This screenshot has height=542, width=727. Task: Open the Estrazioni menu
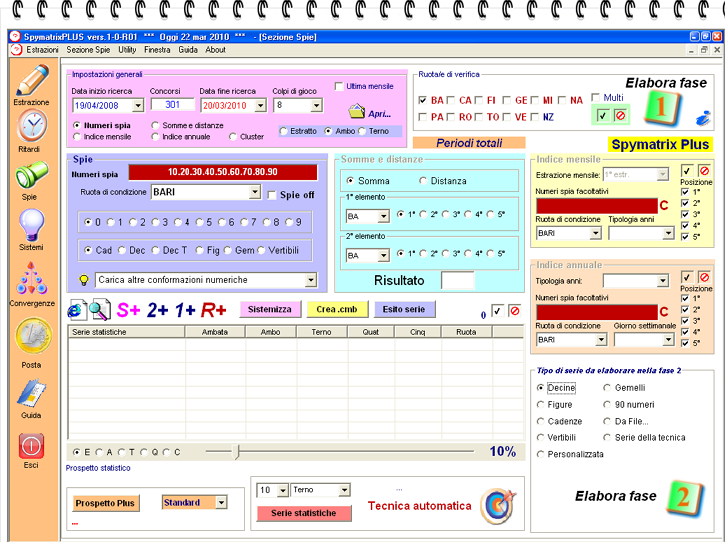pos(42,50)
